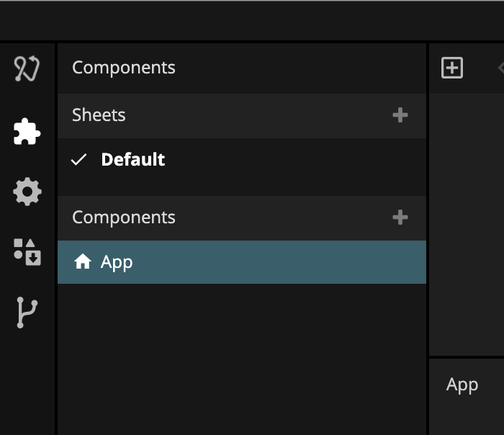
Task: Click the Noodl logo icon in the sidebar
Action: (27, 69)
